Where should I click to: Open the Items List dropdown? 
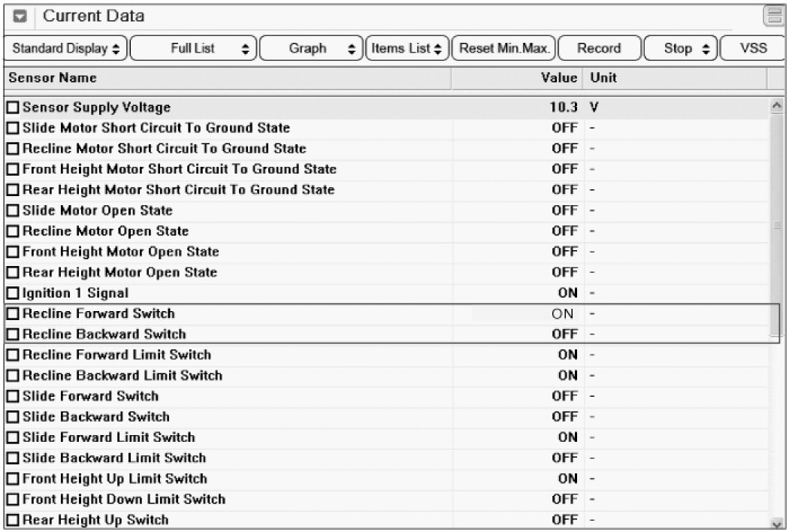[407, 49]
